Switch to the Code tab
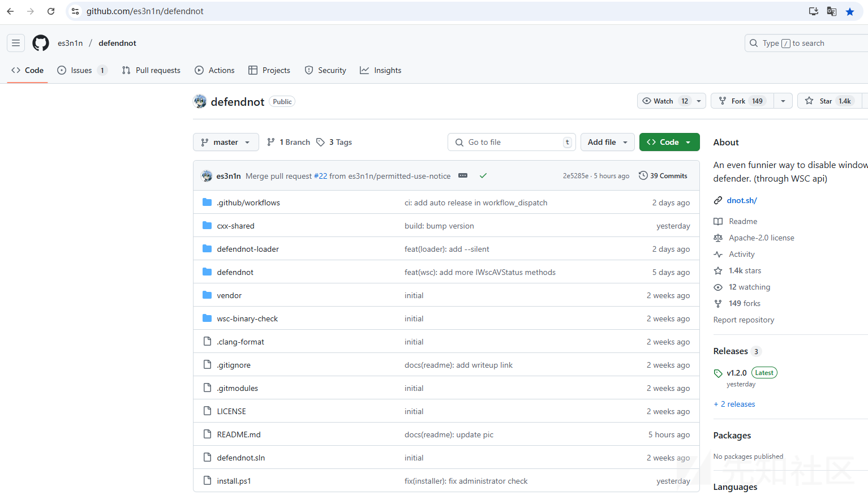The height and width of the screenshot is (495, 868). pyautogui.click(x=27, y=70)
